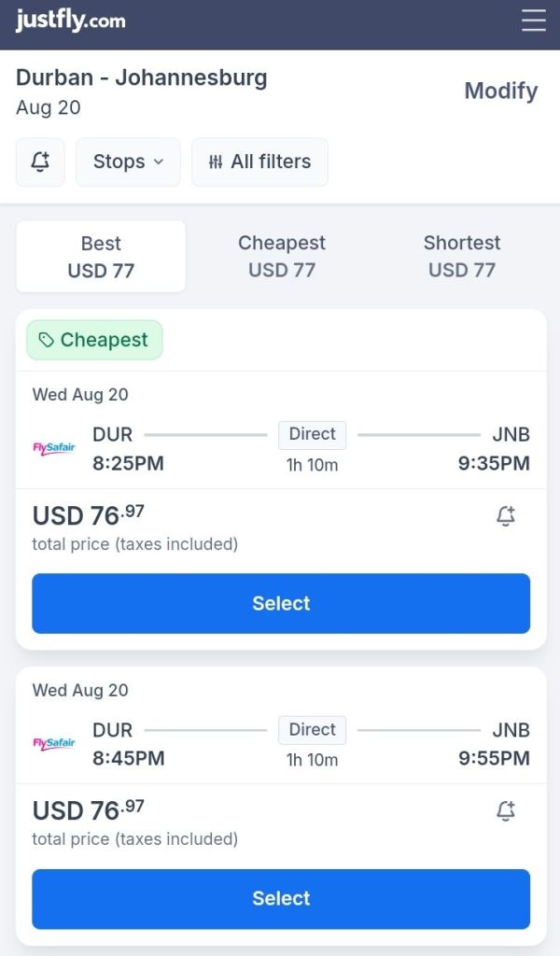This screenshot has height=956, width=560.
Task: Switch to the Cheapest tab
Action: tap(281, 257)
